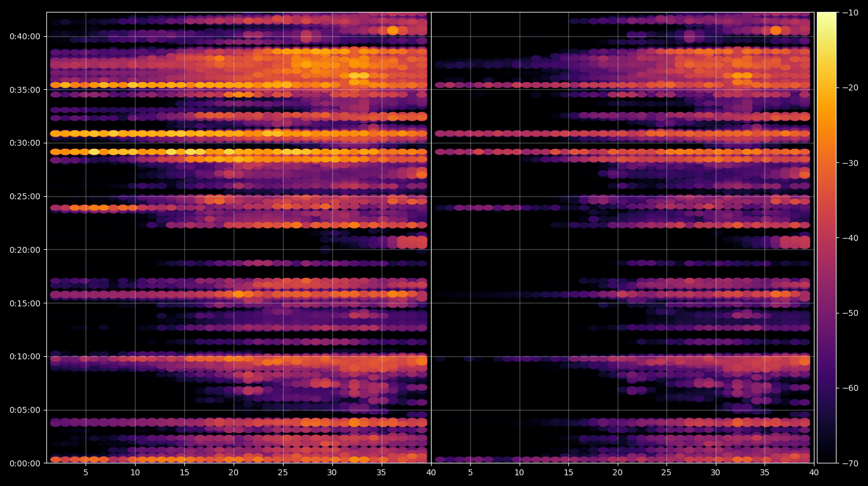Click the −30 colorbar tick label

pyautogui.click(x=851, y=163)
